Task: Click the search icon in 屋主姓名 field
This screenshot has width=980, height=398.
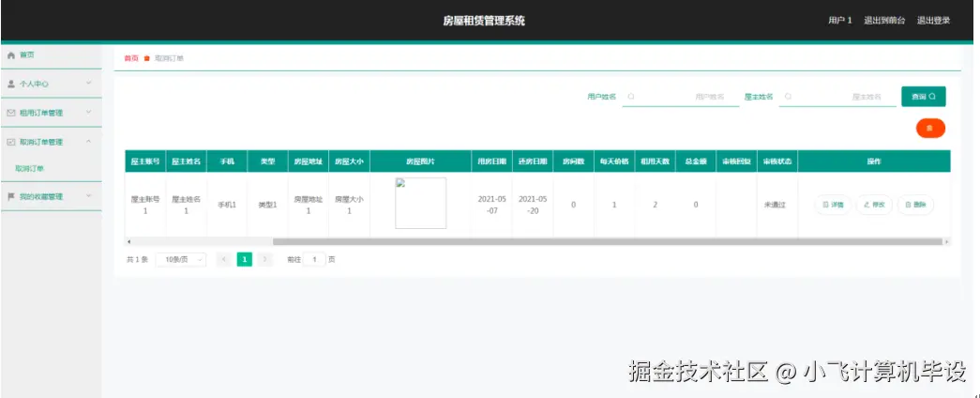Action: [x=788, y=97]
